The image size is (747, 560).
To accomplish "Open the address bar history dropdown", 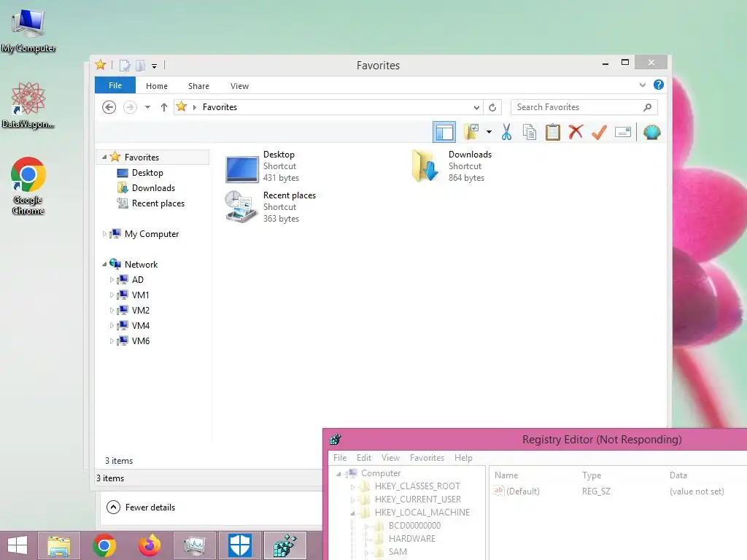I will point(476,107).
